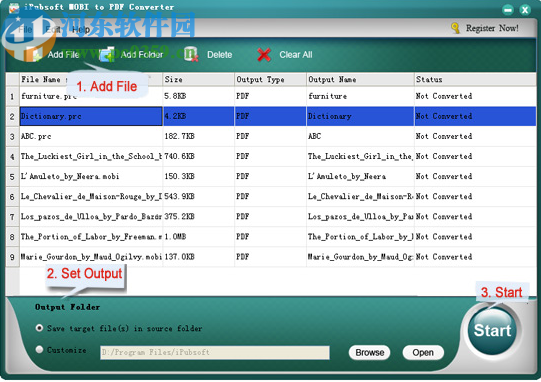Viewport: 541px width, 382px height.
Task: Click Not Converted status of ABC.prc row
Action: point(475,136)
